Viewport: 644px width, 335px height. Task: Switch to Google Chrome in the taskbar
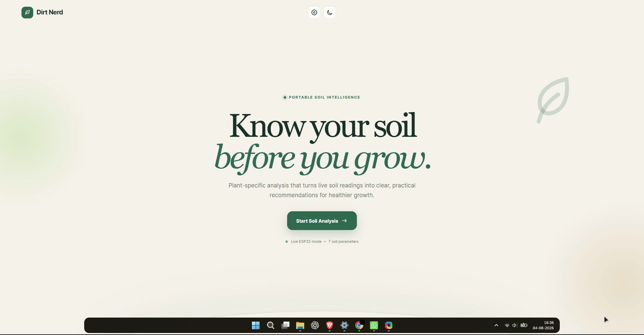pos(359,325)
